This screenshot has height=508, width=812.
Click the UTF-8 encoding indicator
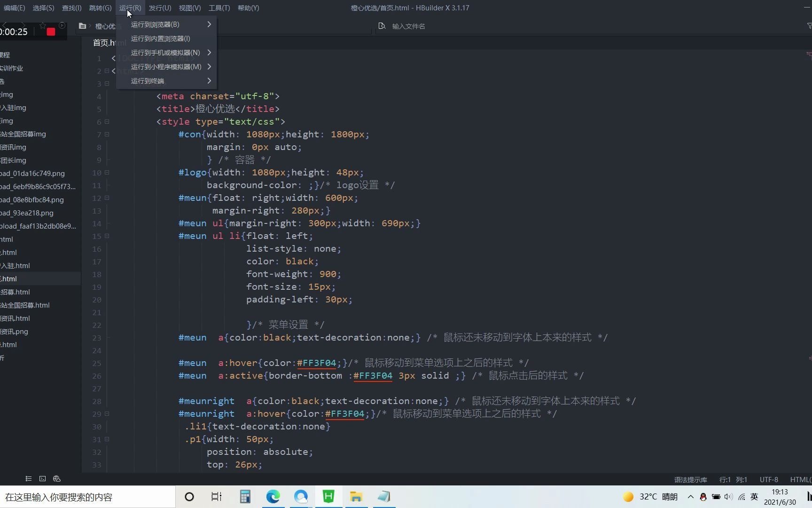[769, 480]
